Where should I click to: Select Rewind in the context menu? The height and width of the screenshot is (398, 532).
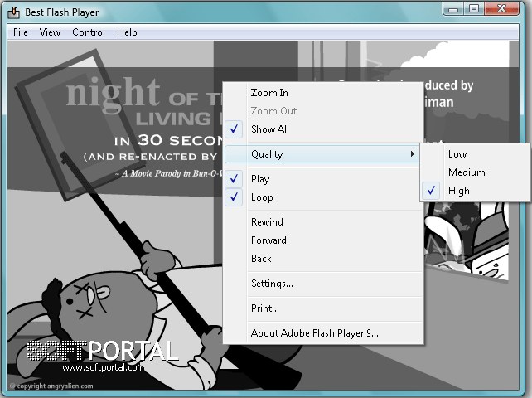(x=323, y=222)
